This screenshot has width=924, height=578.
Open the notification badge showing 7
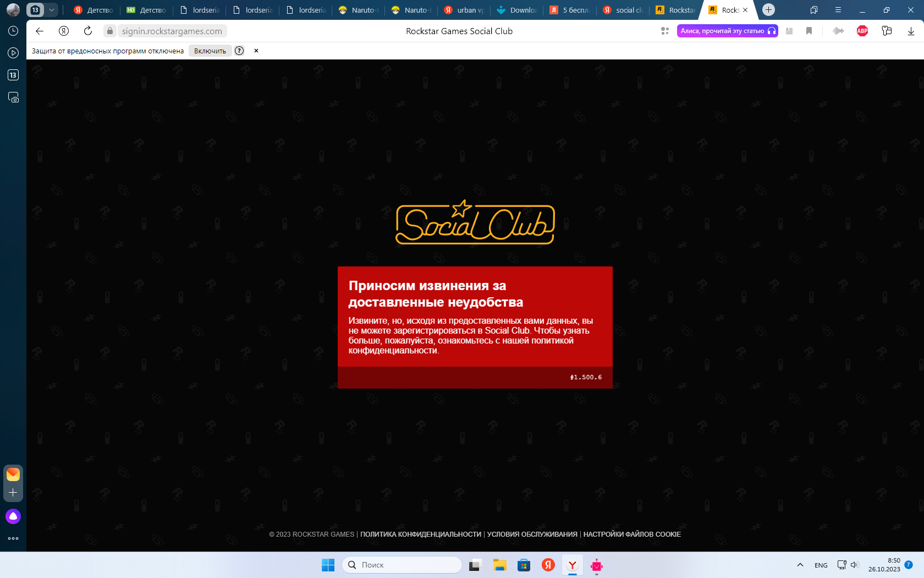909,564
